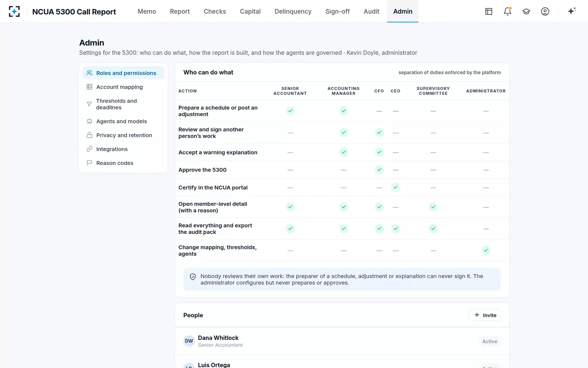Toggle CFO check for Approve the 5300
Image resolution: width=588 pixels, height=368 pixels.
(379, 170)
